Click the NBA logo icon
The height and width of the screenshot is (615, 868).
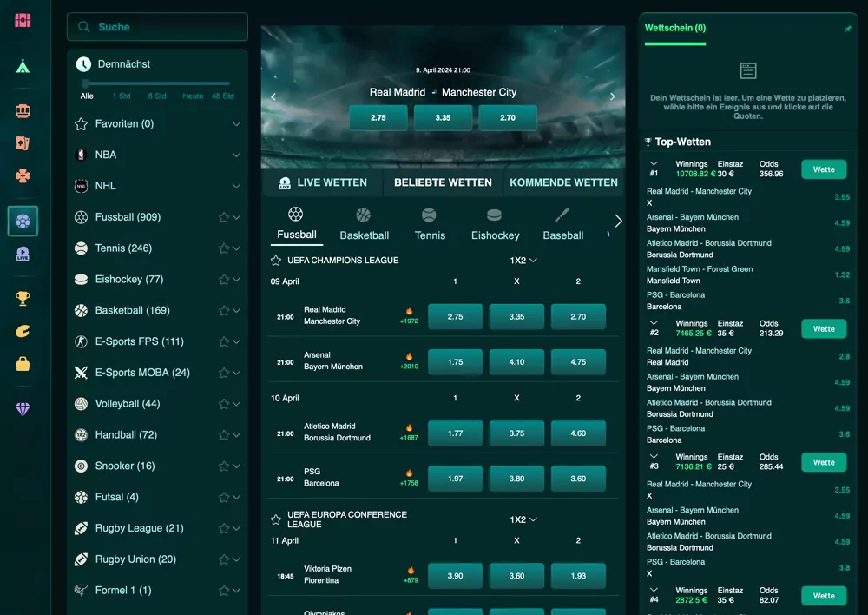point(81,155)
